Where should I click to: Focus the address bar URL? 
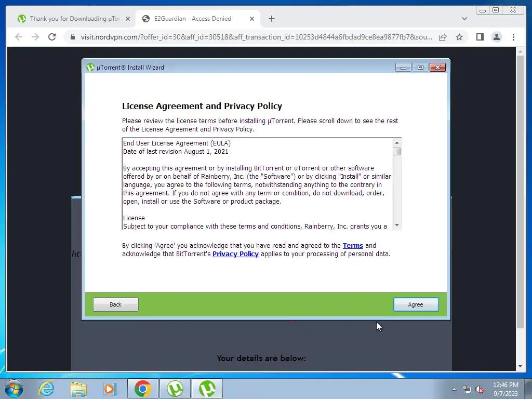(x=256, y=37)
